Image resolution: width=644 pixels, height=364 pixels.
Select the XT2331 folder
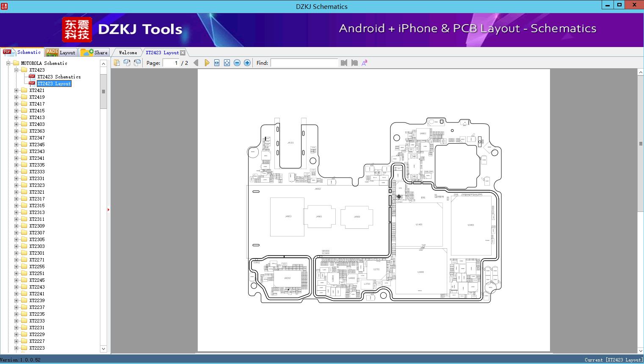(37, 178)
